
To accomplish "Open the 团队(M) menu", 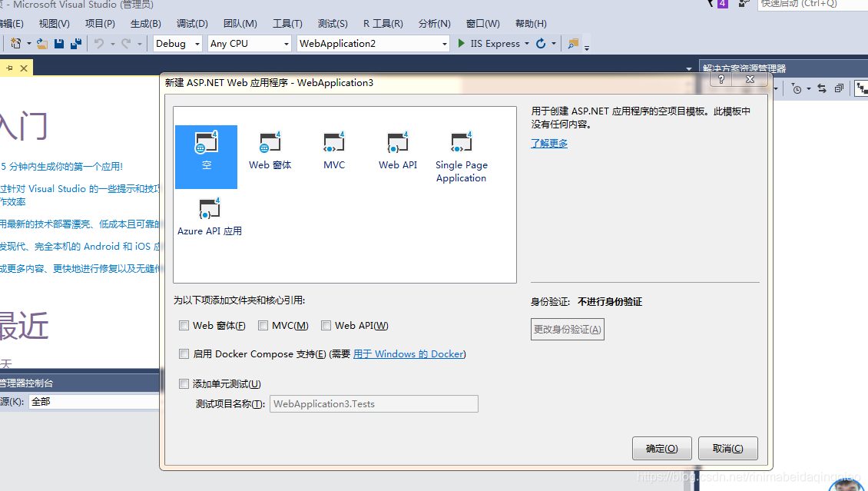I will pos(240,24).
